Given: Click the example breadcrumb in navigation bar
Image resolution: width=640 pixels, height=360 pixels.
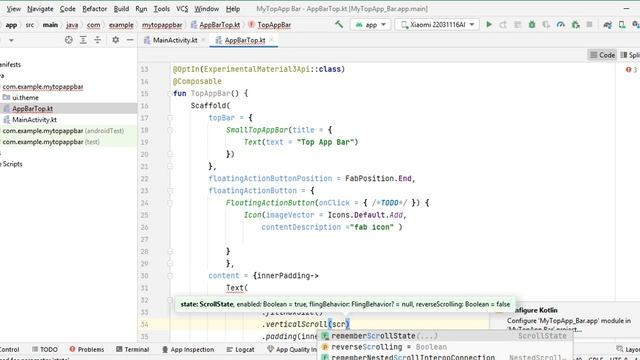Looking at the screenshot, I should 121,25.
